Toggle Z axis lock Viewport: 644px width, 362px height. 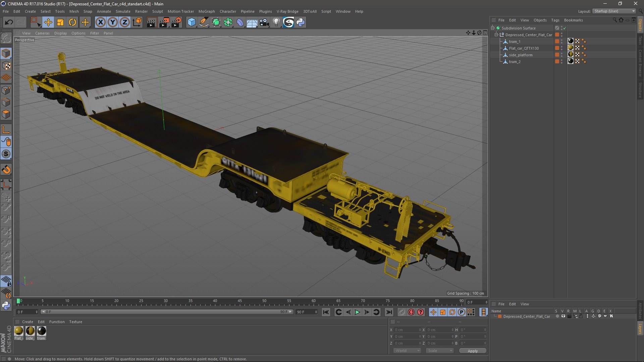(125, 22)
